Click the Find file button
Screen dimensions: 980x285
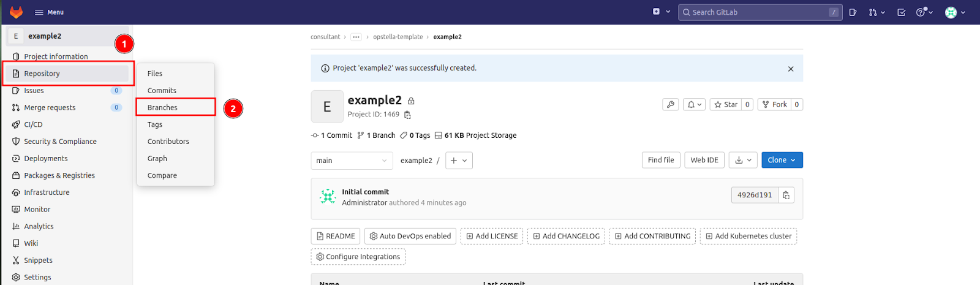tap(661, 160)
